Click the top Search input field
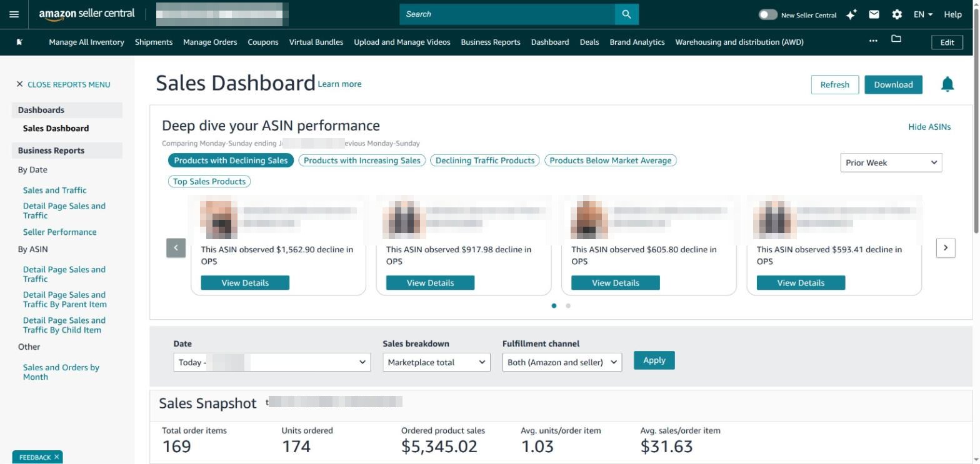Viewport: 980px width, 464px height. tap(507, 14)
